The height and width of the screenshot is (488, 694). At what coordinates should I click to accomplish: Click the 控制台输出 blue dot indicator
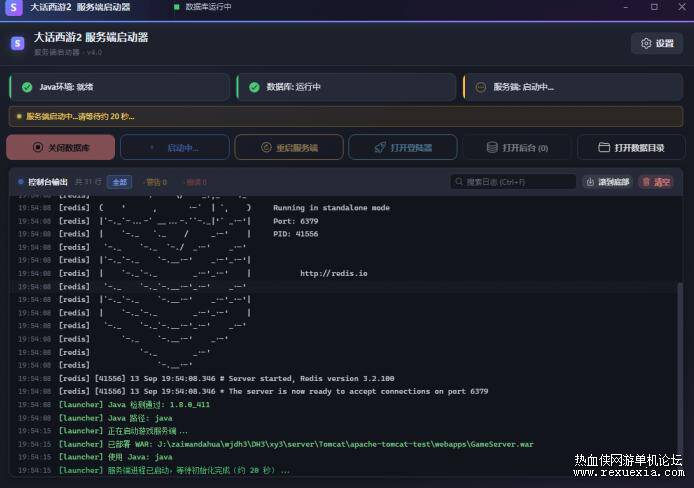21,182
